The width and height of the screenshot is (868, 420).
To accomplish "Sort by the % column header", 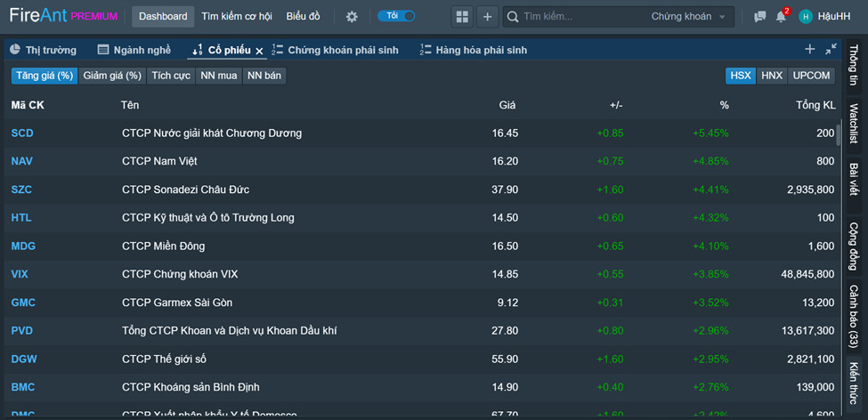I will (x=724, y=105).
